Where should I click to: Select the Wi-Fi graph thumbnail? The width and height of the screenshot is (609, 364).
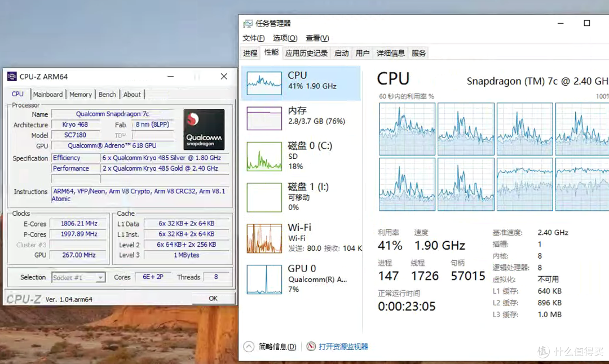[264, 238]
